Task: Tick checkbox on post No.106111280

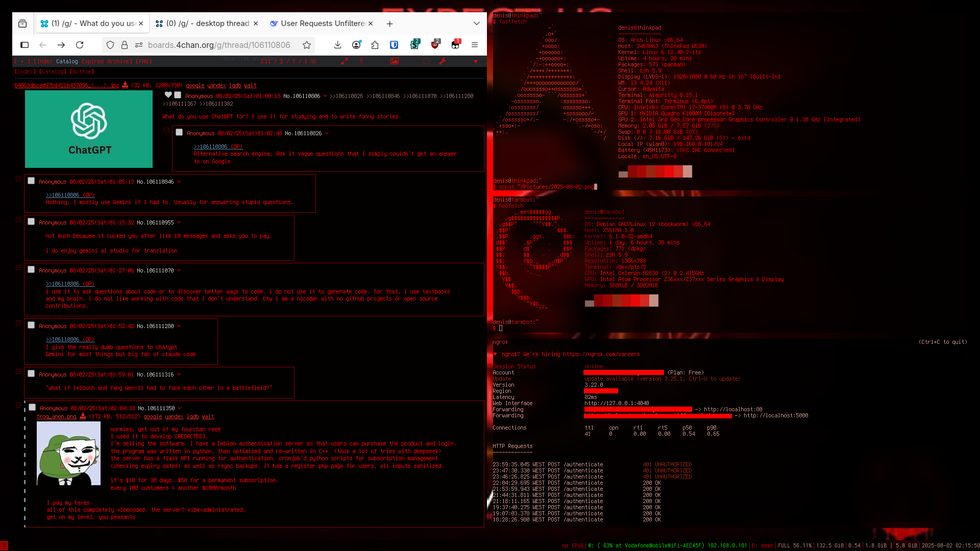Action: pos(31,325)
